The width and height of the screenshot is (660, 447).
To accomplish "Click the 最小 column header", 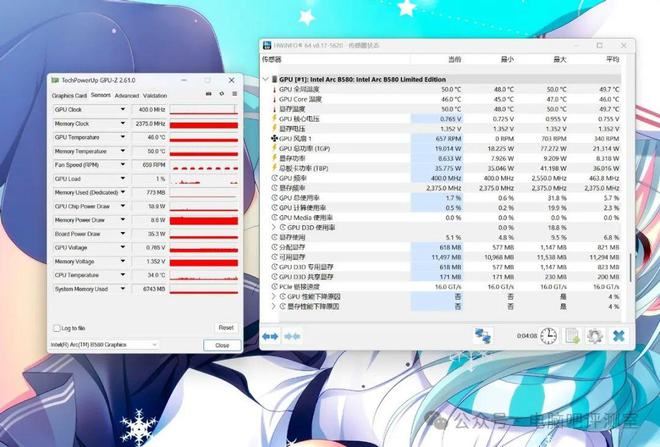I will pos(507,59).
